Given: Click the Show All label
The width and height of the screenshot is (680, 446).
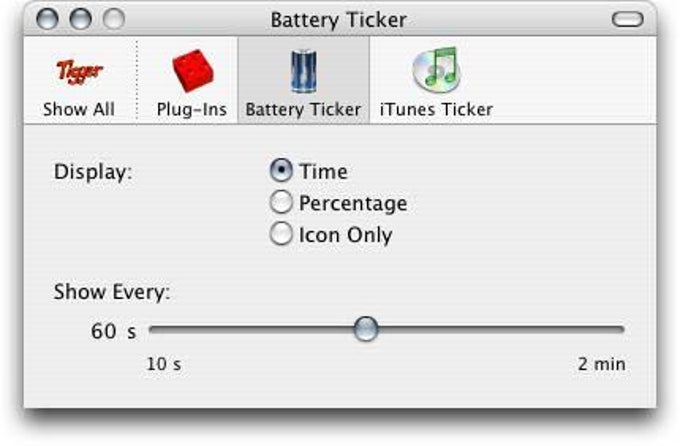Looking at the screenshot, I should [78, 109].
